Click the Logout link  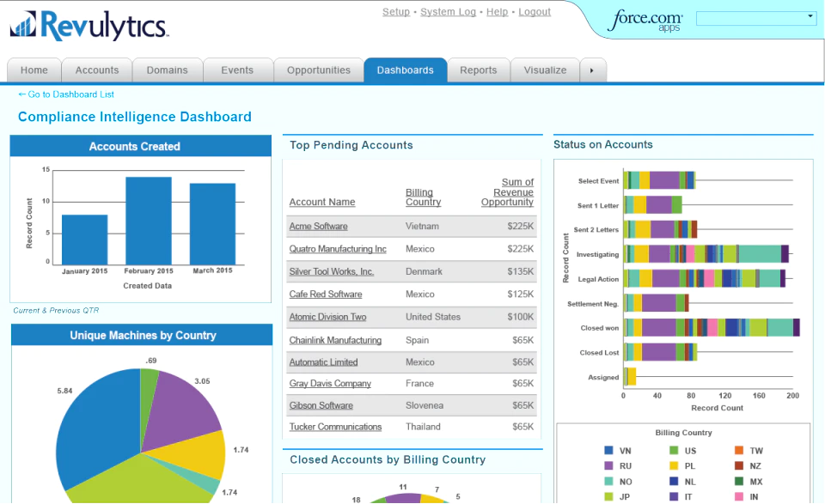coord(535,11)
